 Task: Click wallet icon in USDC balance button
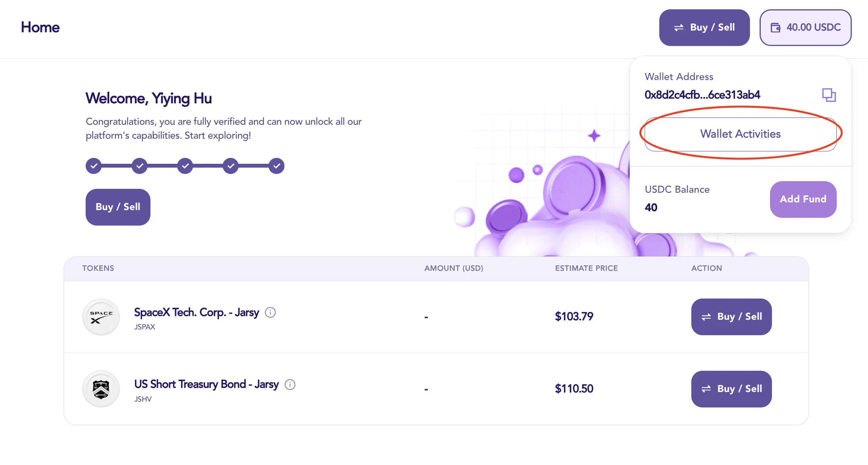click(x=775, y=28)
